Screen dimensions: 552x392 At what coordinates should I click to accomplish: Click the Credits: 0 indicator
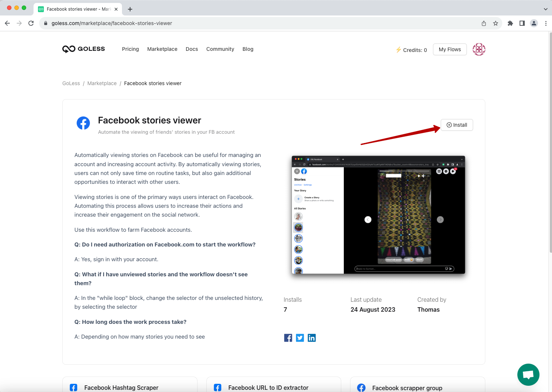coord(411,50)
